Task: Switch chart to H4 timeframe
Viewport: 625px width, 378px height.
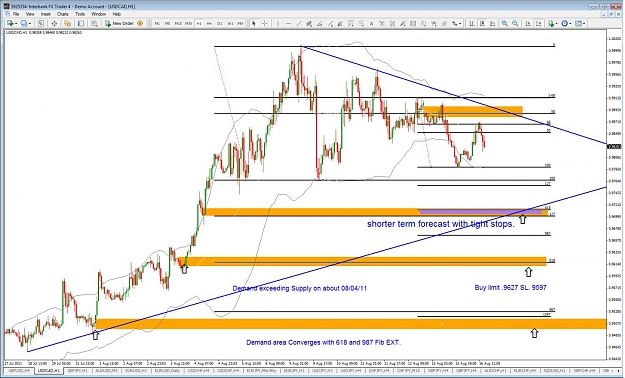Action: point(209,24)
